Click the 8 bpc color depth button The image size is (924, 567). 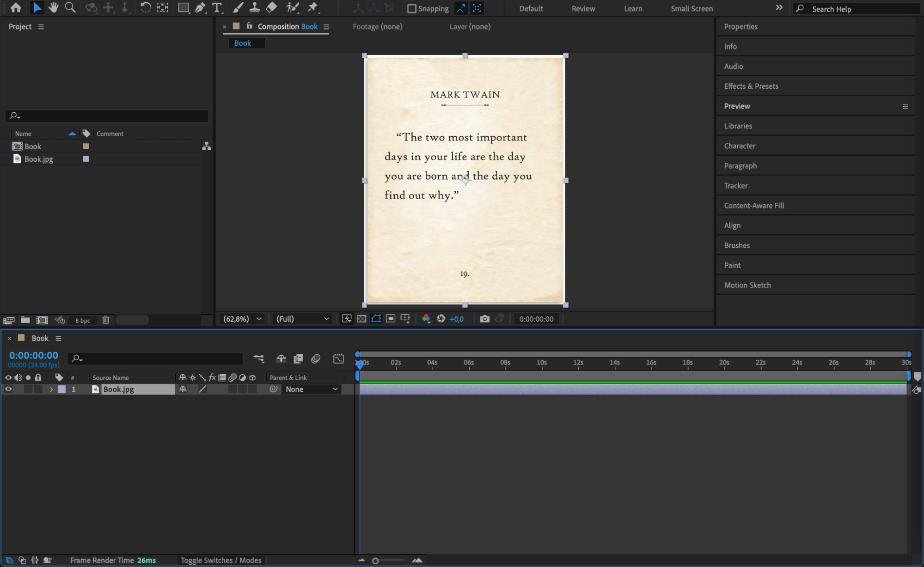pos(83,320)
